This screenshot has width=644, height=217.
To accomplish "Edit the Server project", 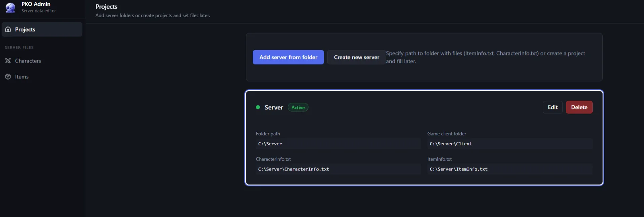I will (552, 107).
